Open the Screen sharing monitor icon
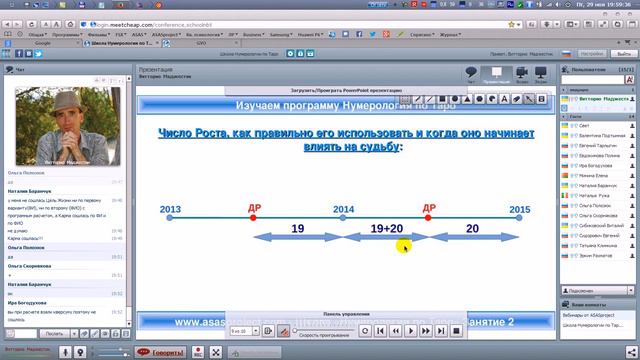 click(x=541, y=74)
